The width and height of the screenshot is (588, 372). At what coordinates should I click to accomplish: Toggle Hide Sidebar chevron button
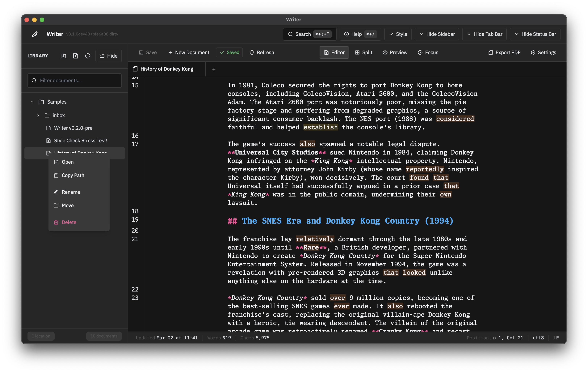[437, 34]
